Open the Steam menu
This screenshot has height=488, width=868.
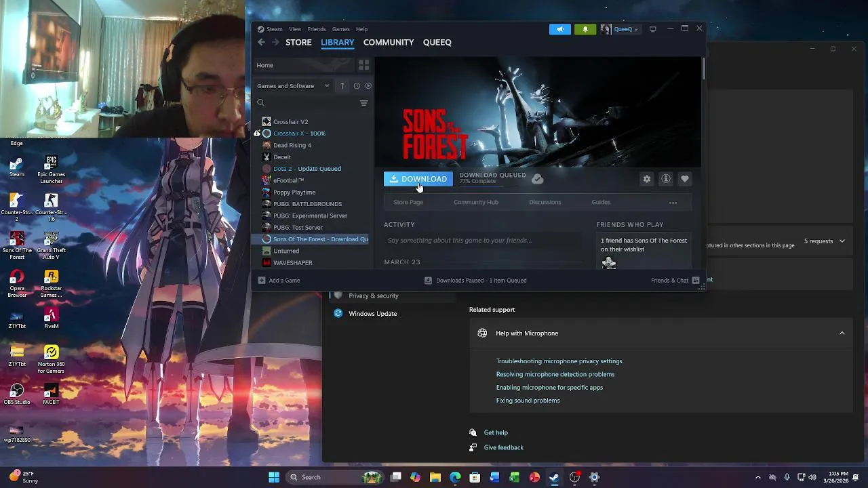click(275, 29)
